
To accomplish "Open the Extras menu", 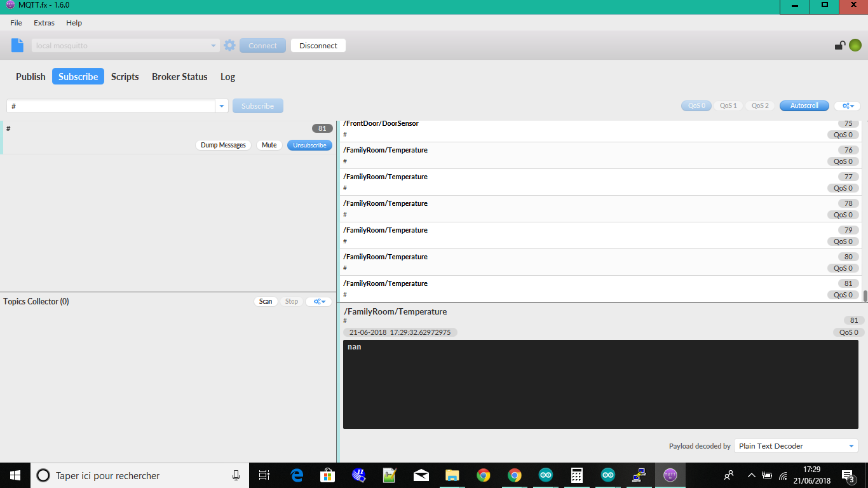I will coord(44,23).
